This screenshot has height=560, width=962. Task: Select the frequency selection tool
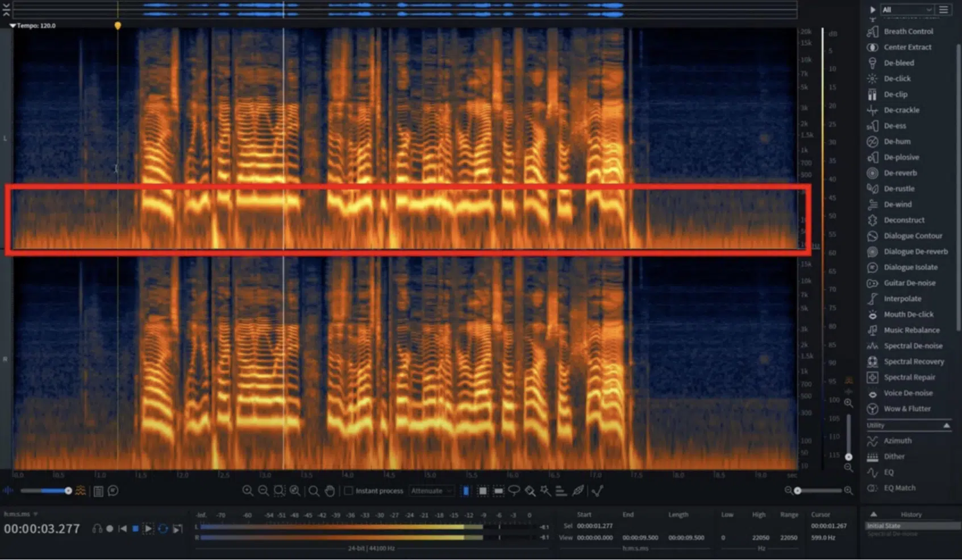(x=498, y=491)
